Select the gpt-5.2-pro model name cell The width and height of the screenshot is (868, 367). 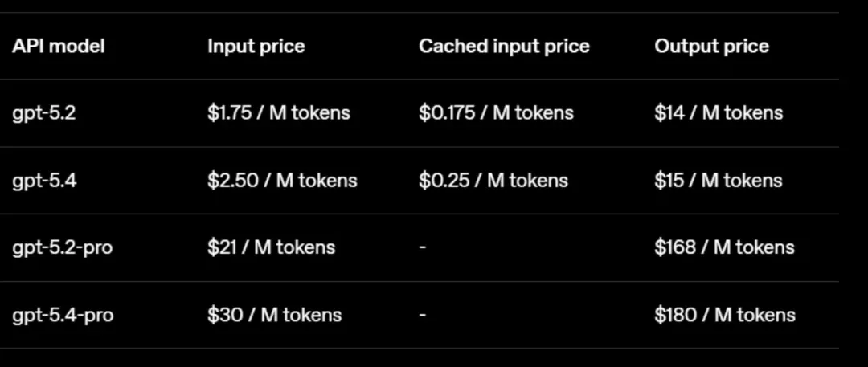pos(63,247)
